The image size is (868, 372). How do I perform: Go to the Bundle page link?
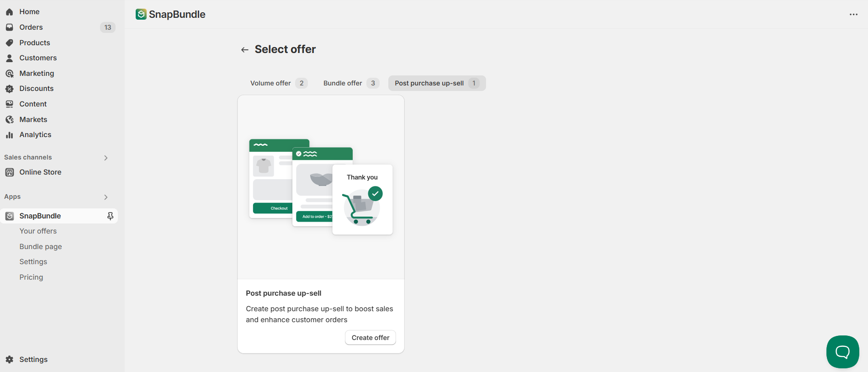41,247
